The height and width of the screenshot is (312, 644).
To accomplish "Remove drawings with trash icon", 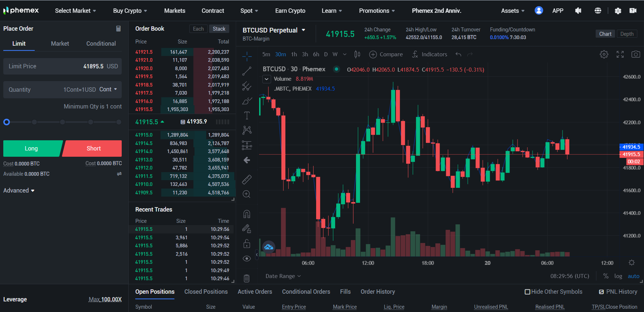I will tap(247, 278).
